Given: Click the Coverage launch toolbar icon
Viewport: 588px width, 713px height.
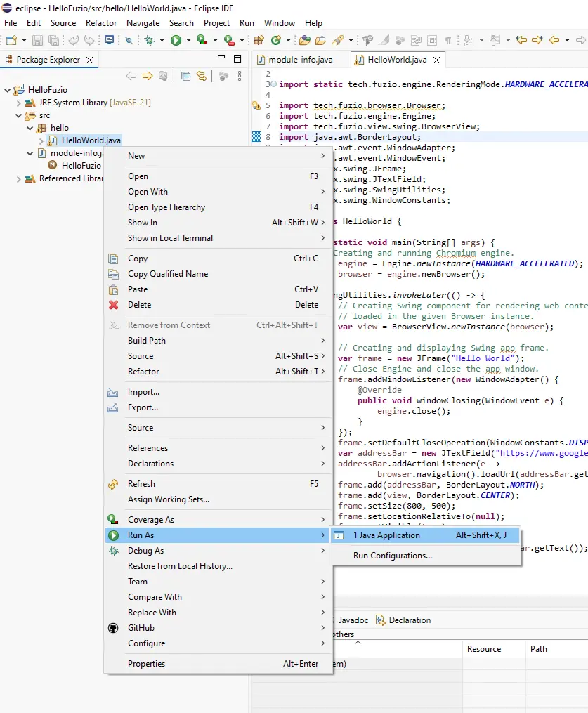Looking at the screenshot, I should pos(202,41).
